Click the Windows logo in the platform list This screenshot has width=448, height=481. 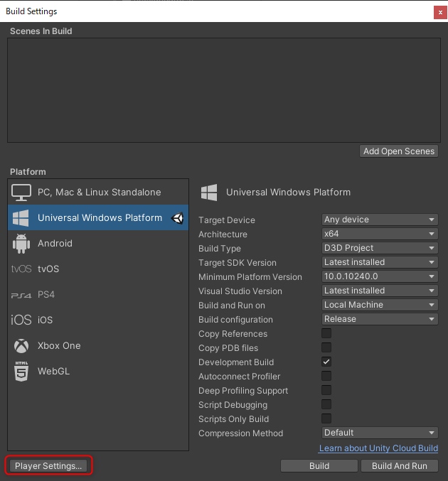[21, 218]
